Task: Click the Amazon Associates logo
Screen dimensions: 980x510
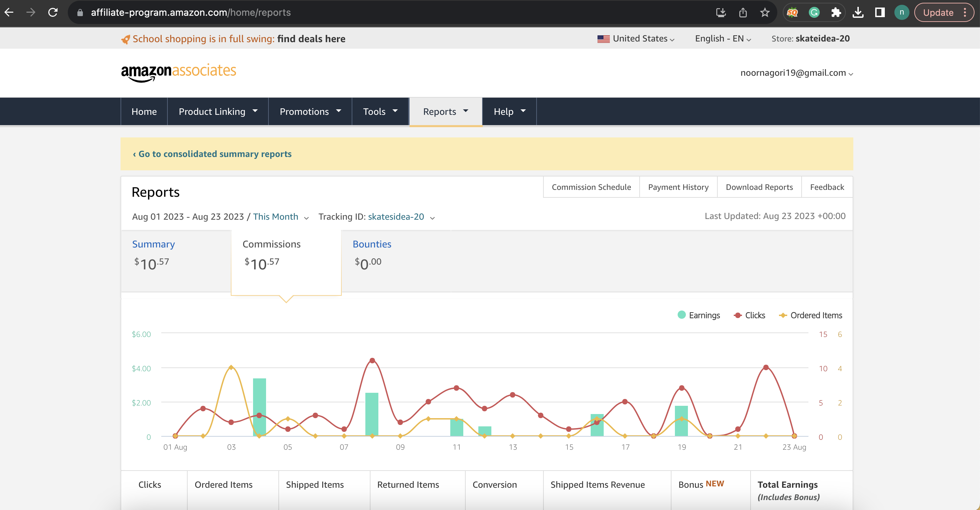Action: pos(178,72)
